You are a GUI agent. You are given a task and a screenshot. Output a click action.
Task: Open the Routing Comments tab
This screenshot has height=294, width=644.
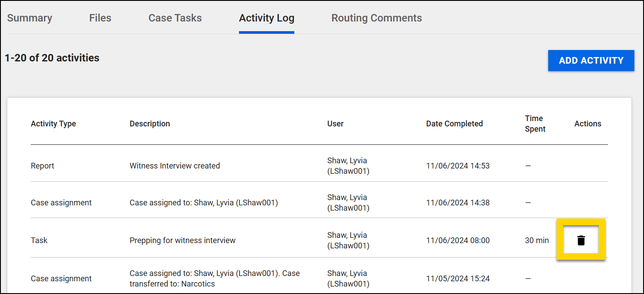pos(376,18)
